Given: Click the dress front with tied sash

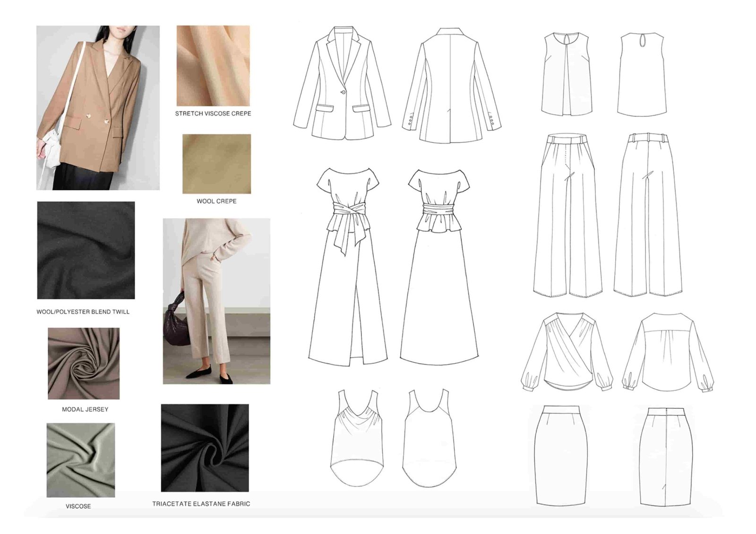Looking at the screenshot, I should coord(347,267).
